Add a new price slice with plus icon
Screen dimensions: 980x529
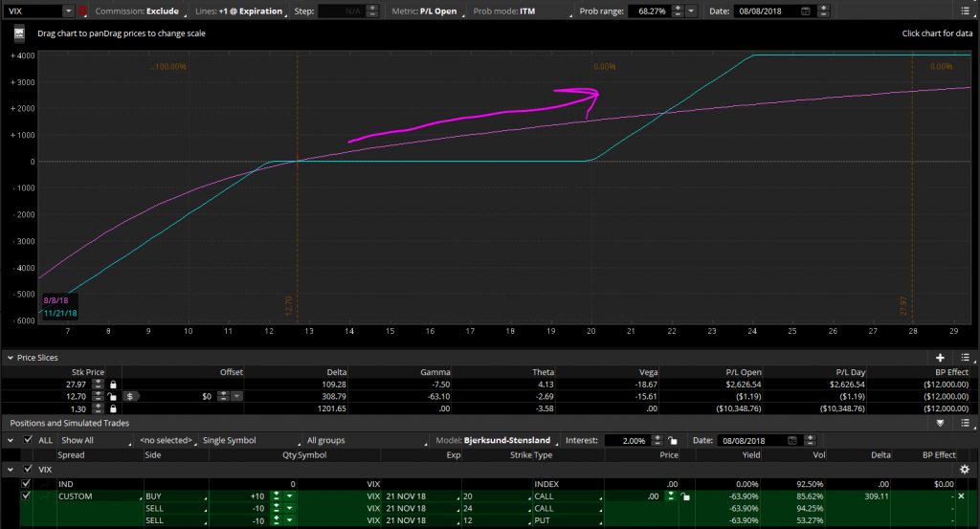940,357
